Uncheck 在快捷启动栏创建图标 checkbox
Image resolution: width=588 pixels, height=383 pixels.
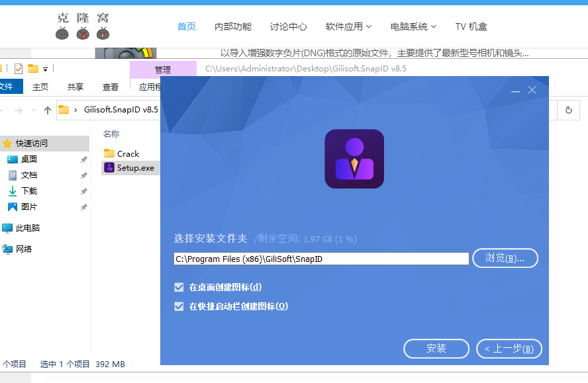179,306
